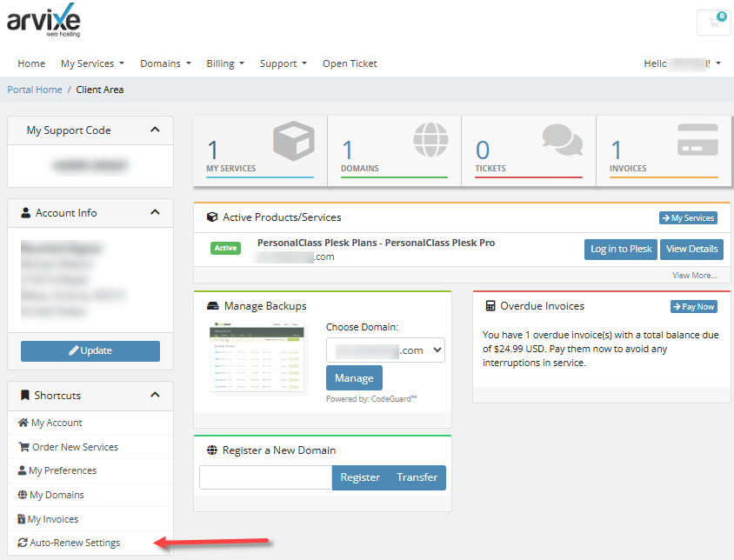The width and height of the screenshot is (734, 560).
Task: Click the My Services box icon
Action: point(293,141)
